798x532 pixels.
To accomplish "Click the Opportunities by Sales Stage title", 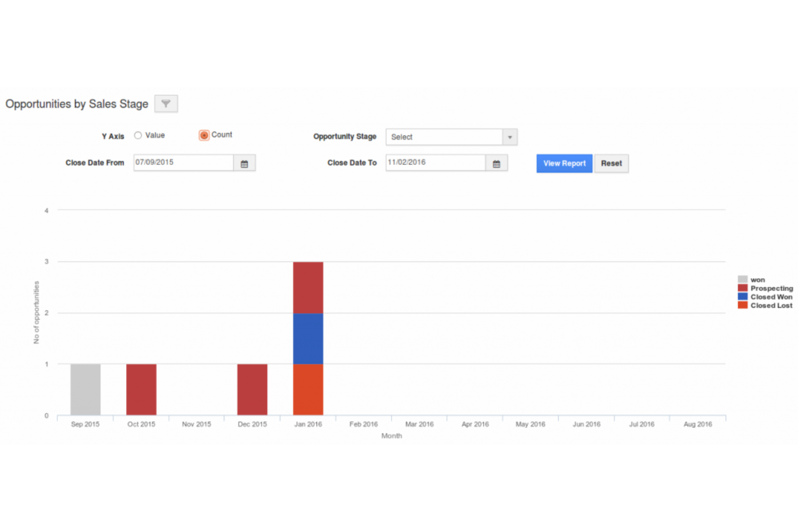I will pos(77,104).
